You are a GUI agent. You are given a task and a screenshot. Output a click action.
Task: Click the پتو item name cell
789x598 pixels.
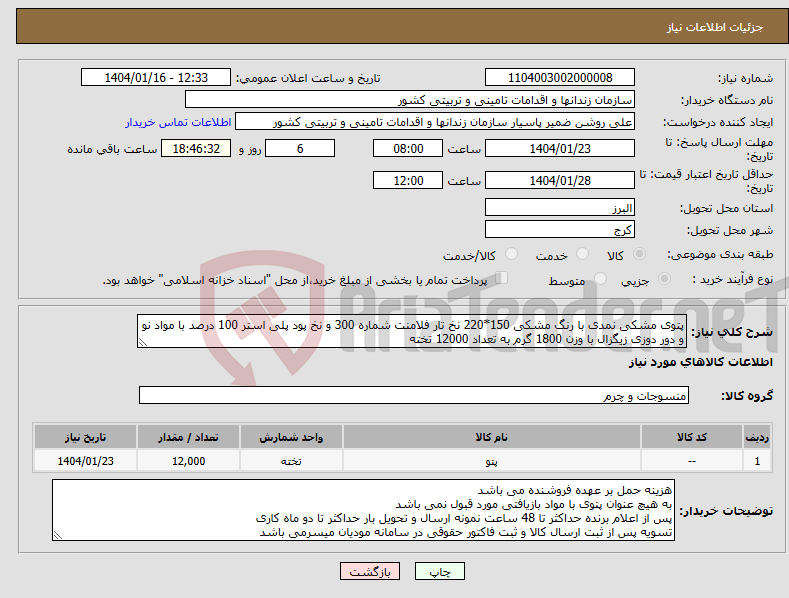coord(492,461)
